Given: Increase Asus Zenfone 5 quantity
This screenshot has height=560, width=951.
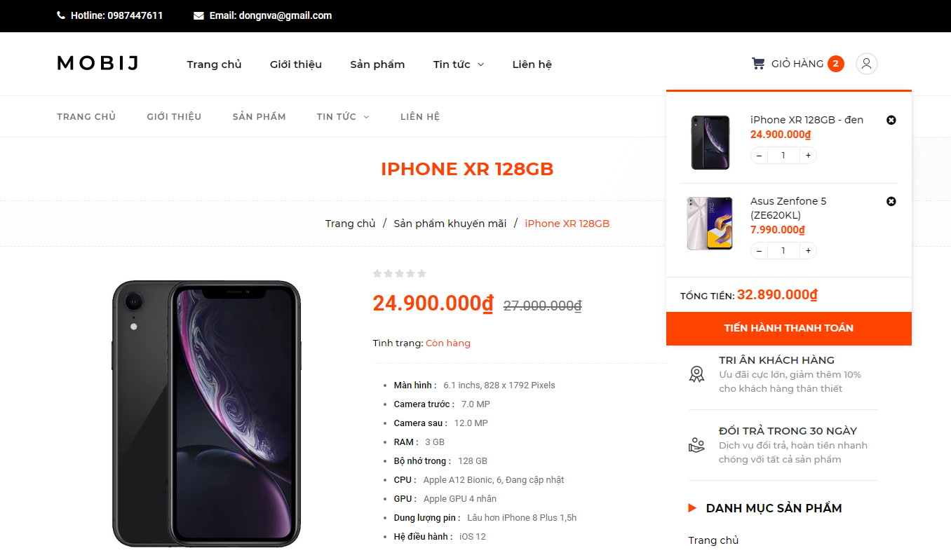Looking at the screenshot, I should coord(809,251).
